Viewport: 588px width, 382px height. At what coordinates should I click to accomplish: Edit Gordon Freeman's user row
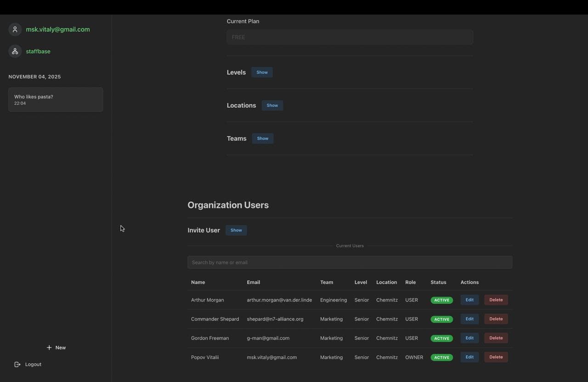pyautogui.click(x=469, y=338)
